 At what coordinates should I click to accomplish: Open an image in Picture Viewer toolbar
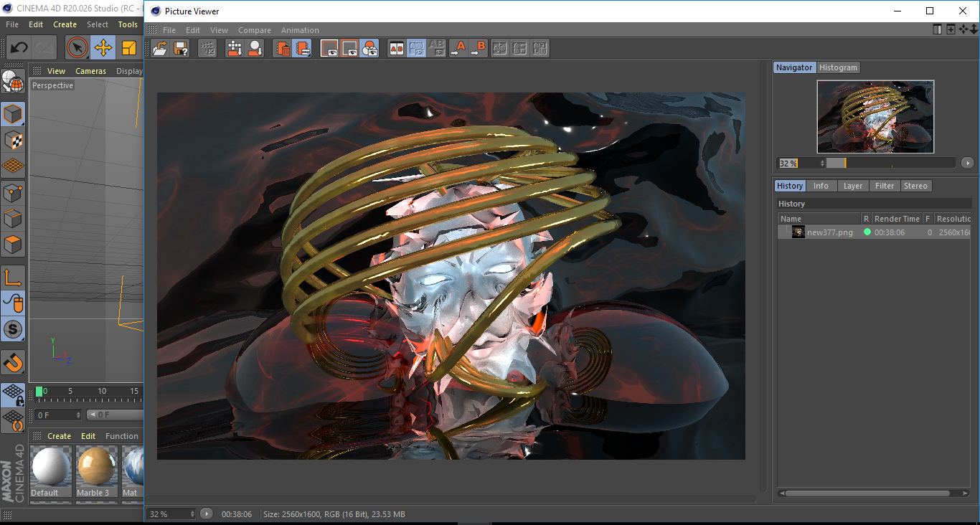tap(160, 48)
